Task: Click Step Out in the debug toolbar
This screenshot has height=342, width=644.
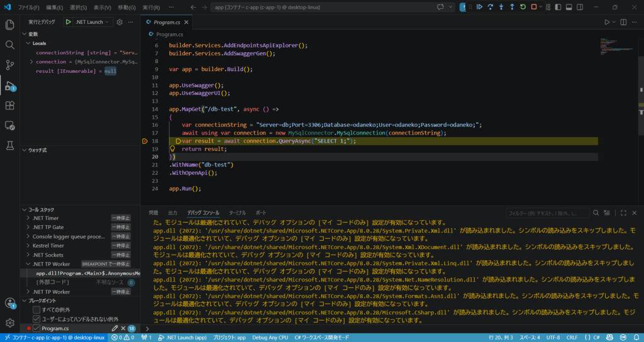Action: pyautogui.click(x=512, y=7)
